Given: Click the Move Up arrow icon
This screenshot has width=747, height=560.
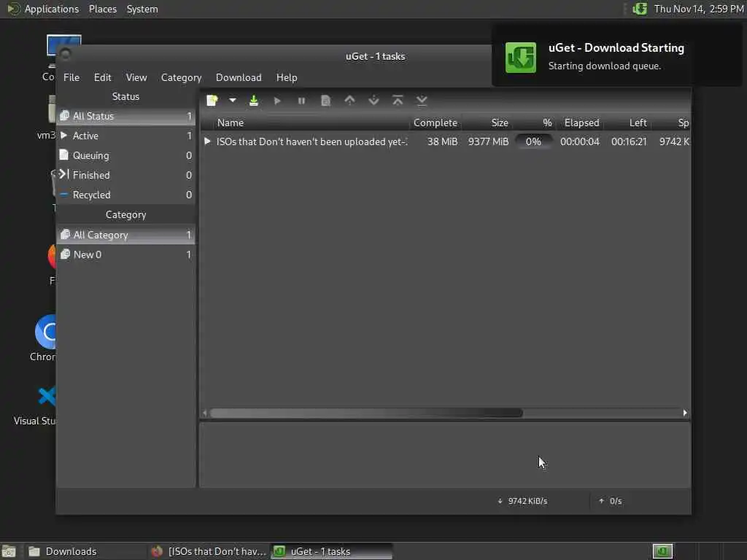Looking at the screenshot, I should 349,101.
